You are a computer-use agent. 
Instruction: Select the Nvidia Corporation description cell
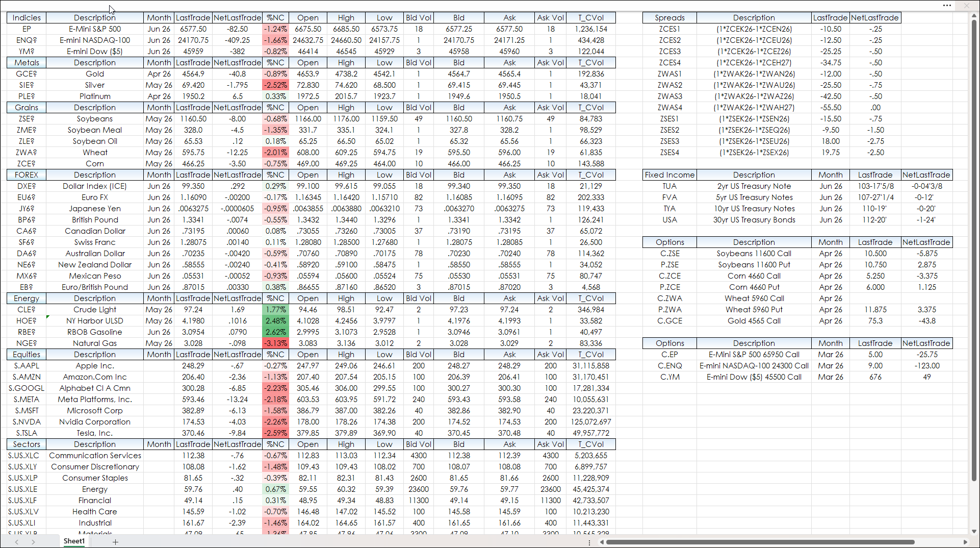click(x=95, y=422)
